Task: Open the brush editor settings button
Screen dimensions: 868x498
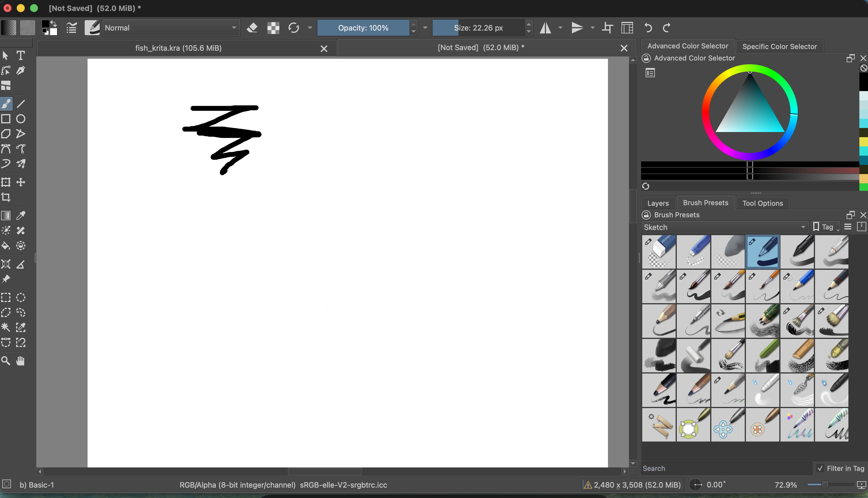Action: 71,28
